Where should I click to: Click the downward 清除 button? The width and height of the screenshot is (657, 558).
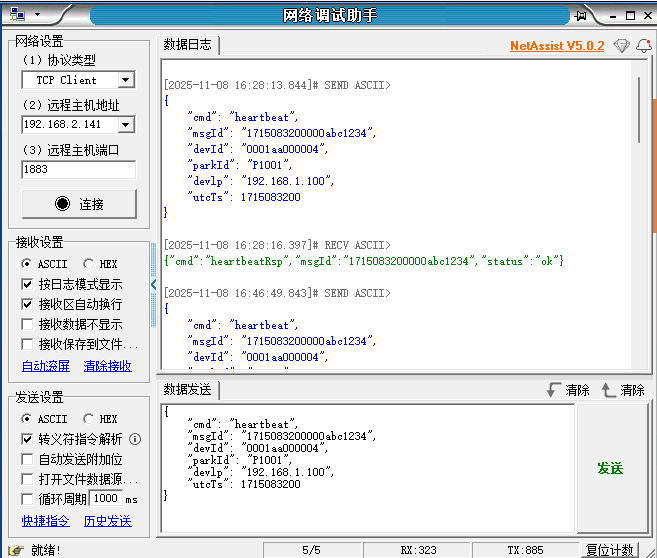coord(568,390)
